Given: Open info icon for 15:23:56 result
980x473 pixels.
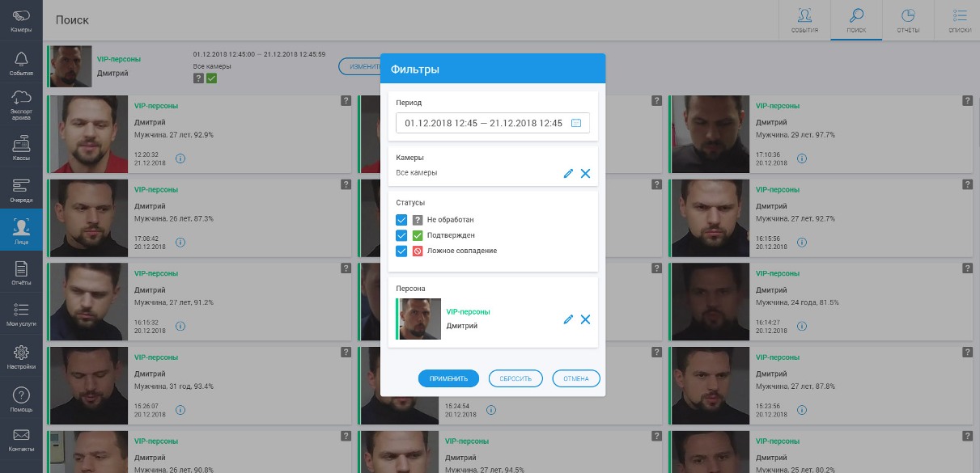Looking at the screenshot, I should point(801,410).
